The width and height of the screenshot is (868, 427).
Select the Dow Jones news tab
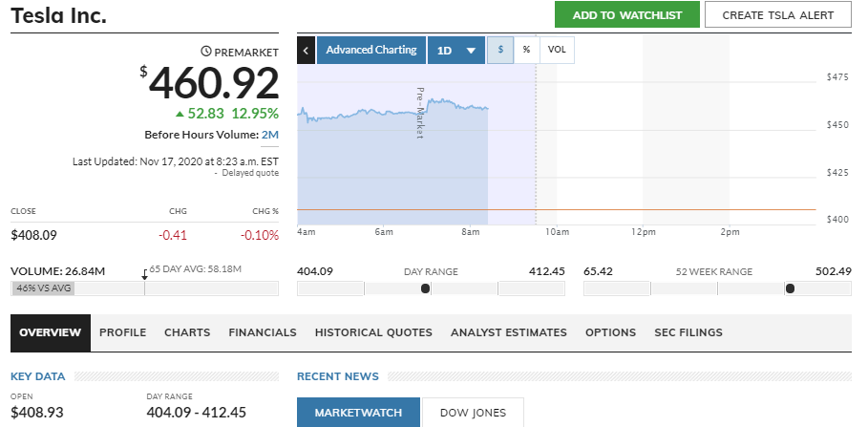pos(473,413)
